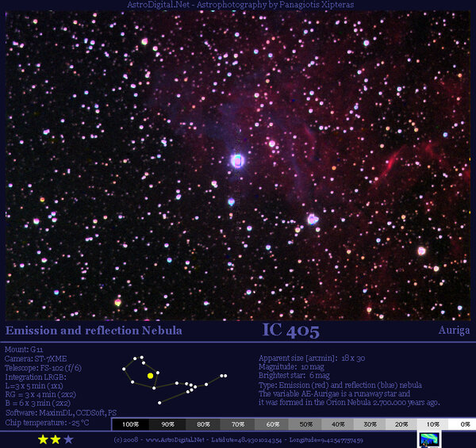Viewport: 476px width, 448px height.
Task: Click the bright central star AE Aurigae
Action: tap(236, 160)
